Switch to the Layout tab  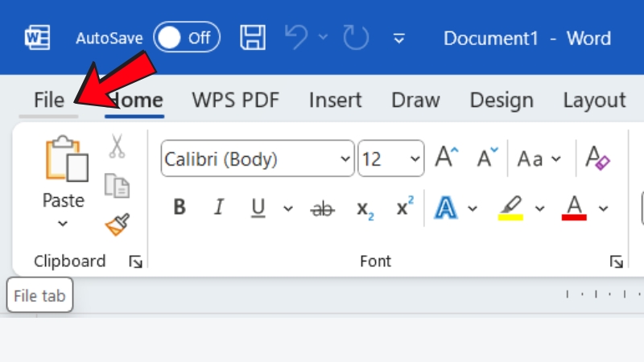[x=594, y=100]
